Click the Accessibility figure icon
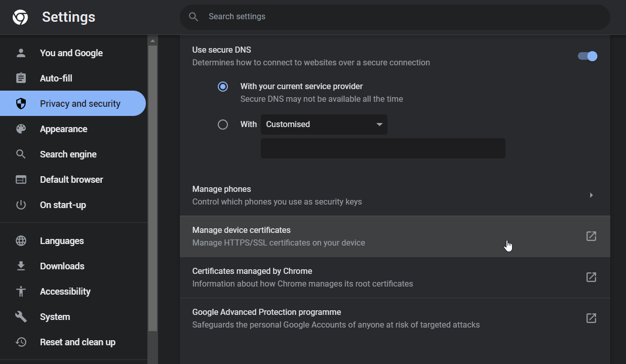This screenshot has width=626, height=364. [x=21, y=291]
